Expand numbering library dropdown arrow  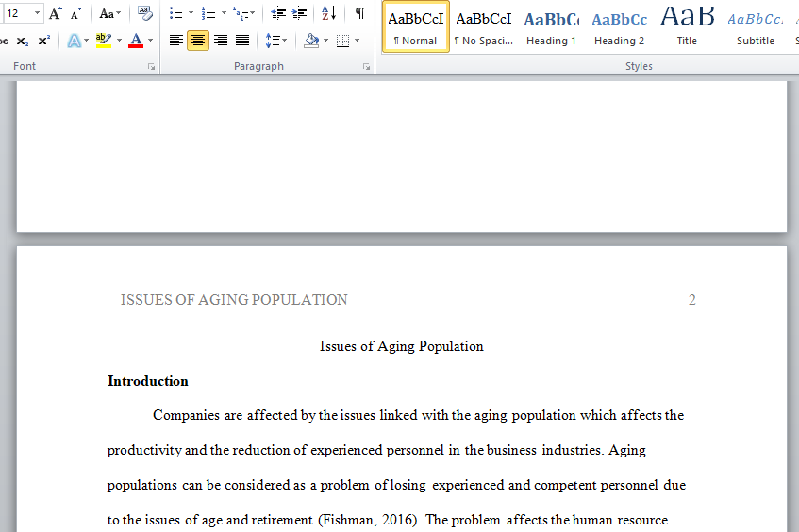[224, 13]
